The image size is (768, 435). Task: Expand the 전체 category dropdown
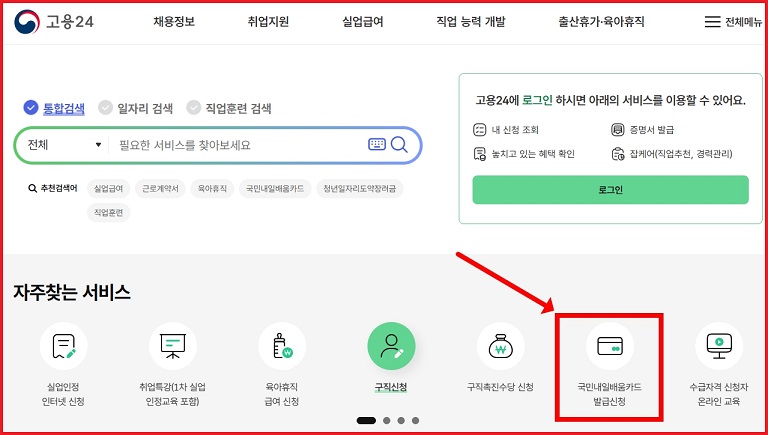point(64,145)
